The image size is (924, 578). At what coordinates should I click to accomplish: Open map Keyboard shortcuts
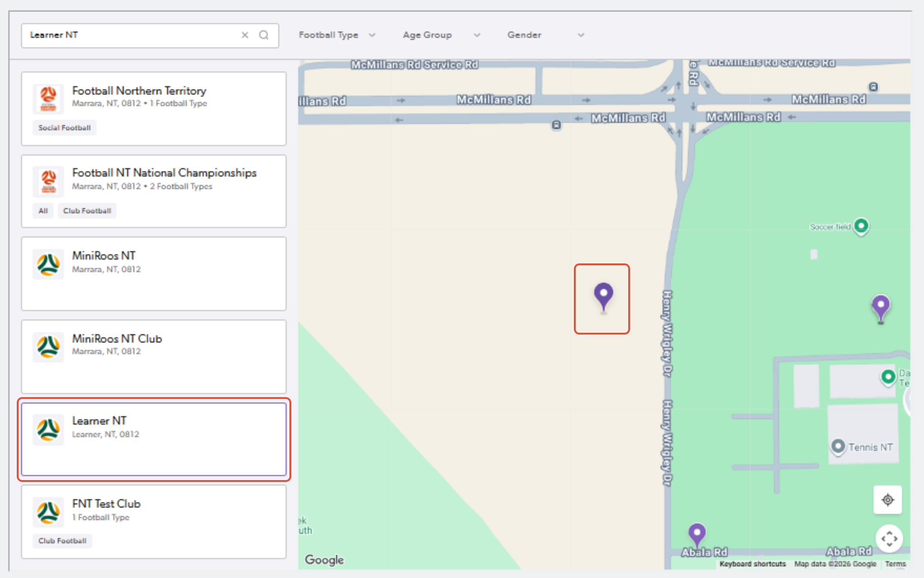[x=753, y=564]
